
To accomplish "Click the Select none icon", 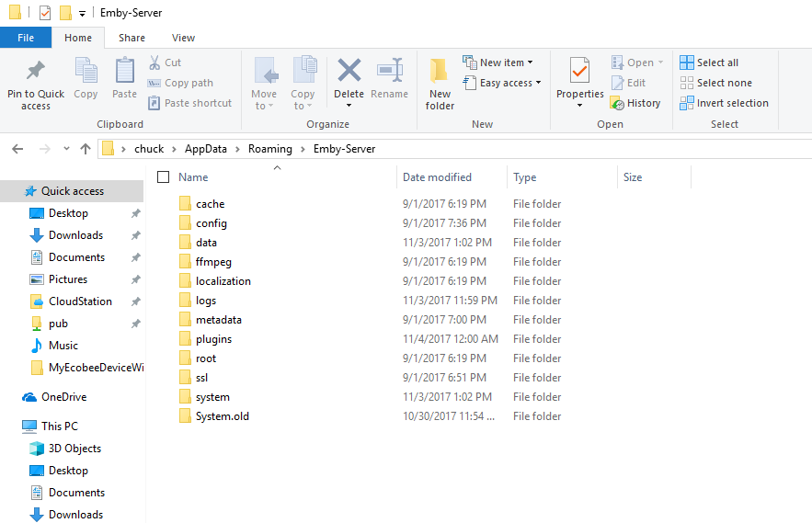I will tap(687, 83).
